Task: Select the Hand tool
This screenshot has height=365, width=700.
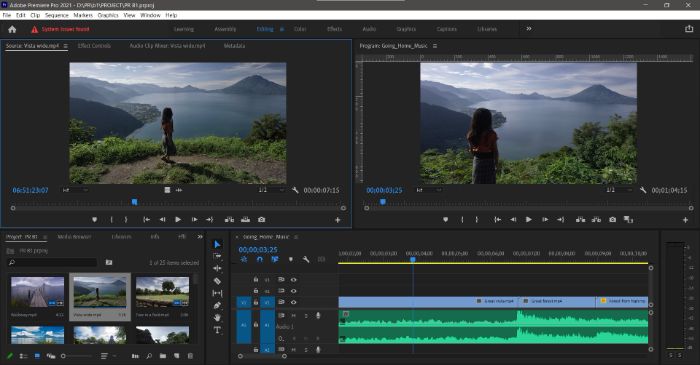Action: coord(217,317)
